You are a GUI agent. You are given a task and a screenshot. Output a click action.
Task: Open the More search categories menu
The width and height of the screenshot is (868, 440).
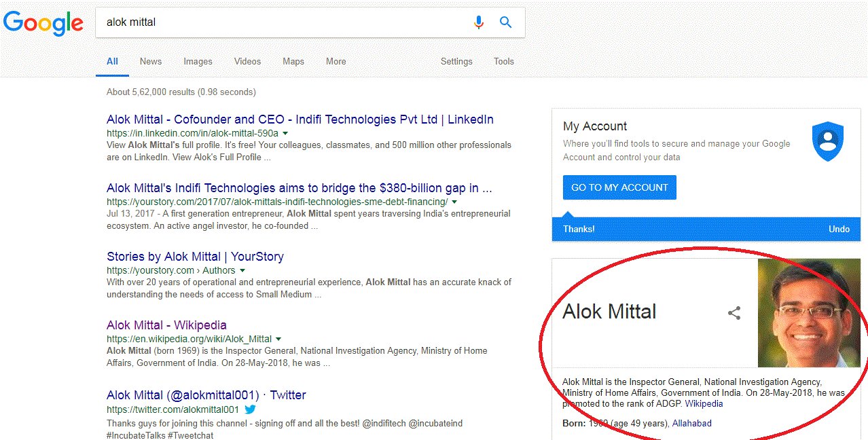336,61
